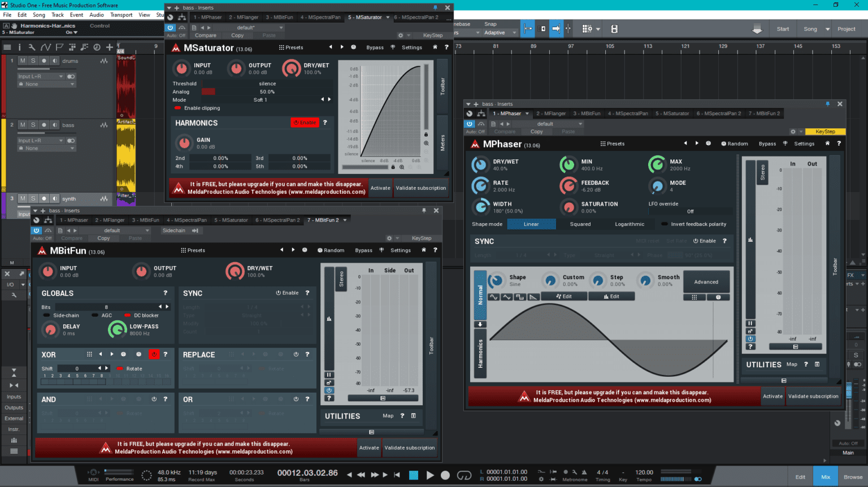868x487 pixels.
Task: Open MBitFun default preset dropdown
Action: coord(116,231)
